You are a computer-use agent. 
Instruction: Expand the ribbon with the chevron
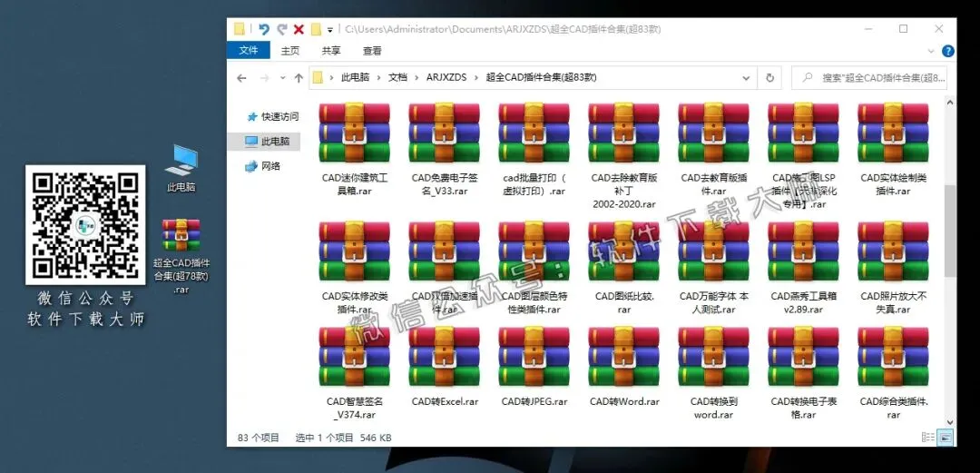point(931,52)
